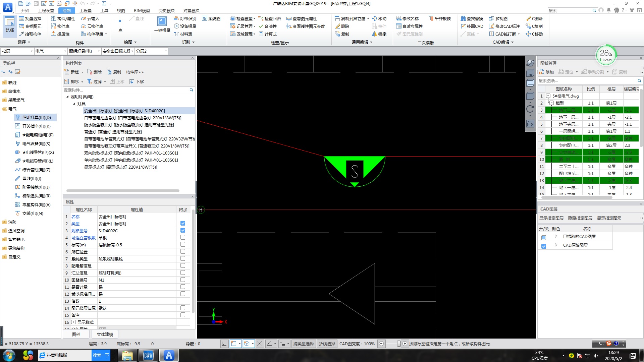Viewport: 644px width, 362px height.
Task: Open the 工程设置 ribbon tab
Action: (x=46, y=10)
